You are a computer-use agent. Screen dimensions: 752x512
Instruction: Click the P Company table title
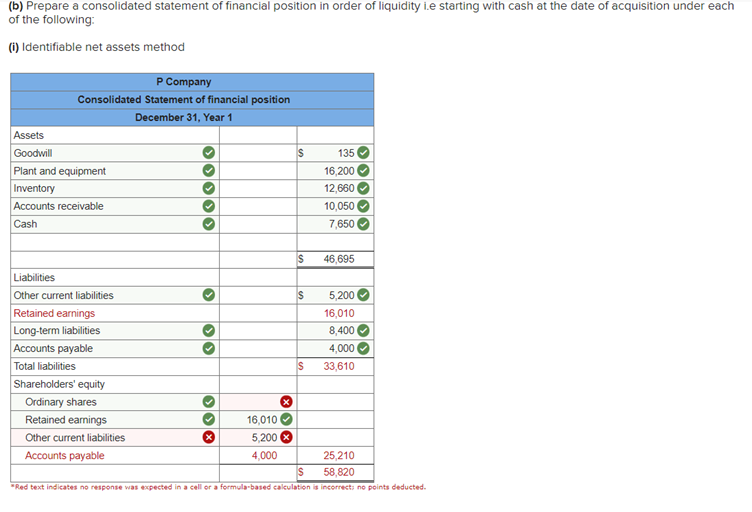tap(184, 82)
